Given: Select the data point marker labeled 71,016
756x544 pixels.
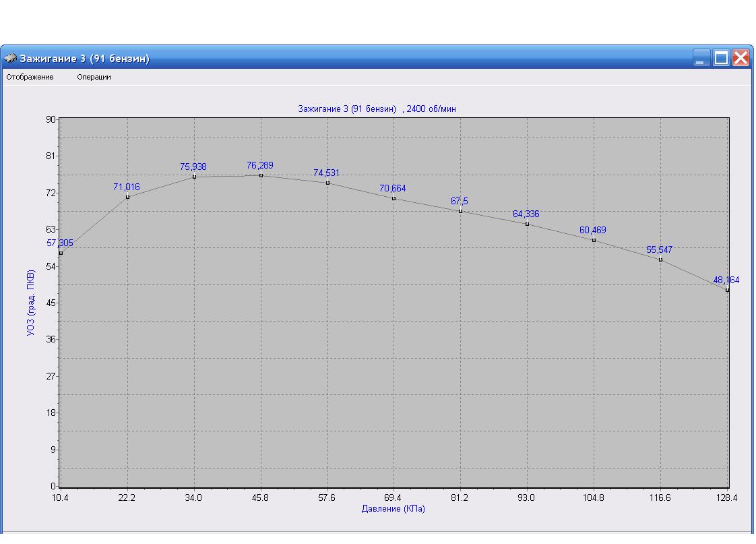Looking at the screenshot, I should (127, 197).
